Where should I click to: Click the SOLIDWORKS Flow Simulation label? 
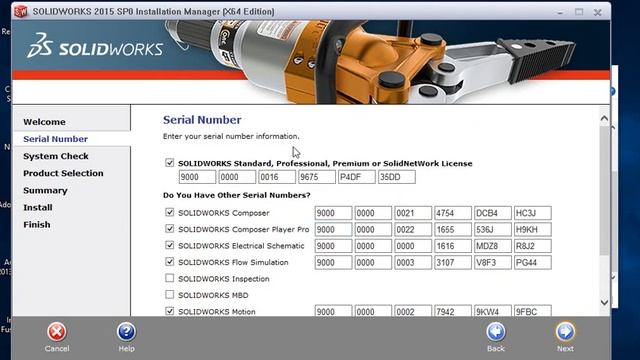pos(233,262)
